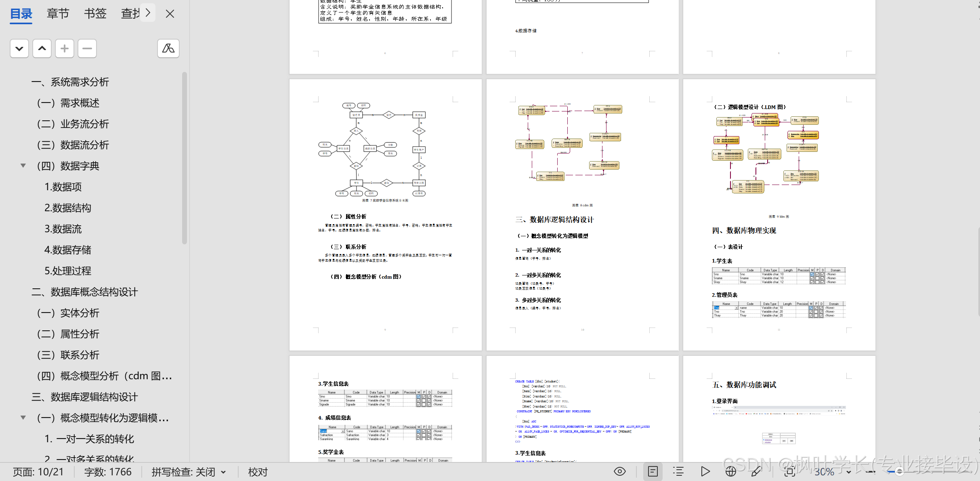Switch to the 目录 tab
This screenshot has width=980, height=481.
(x=21, y=14)
